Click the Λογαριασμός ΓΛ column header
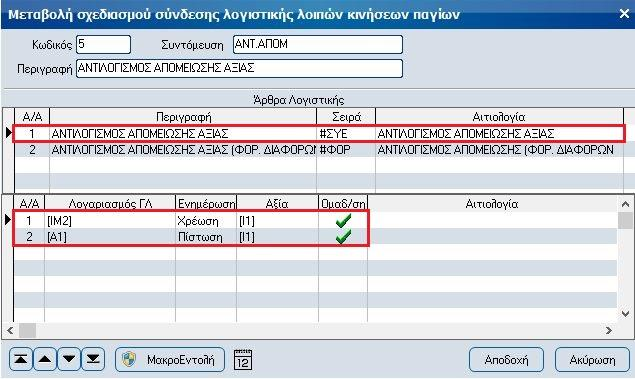635x379 pixels. pos(110,203)
